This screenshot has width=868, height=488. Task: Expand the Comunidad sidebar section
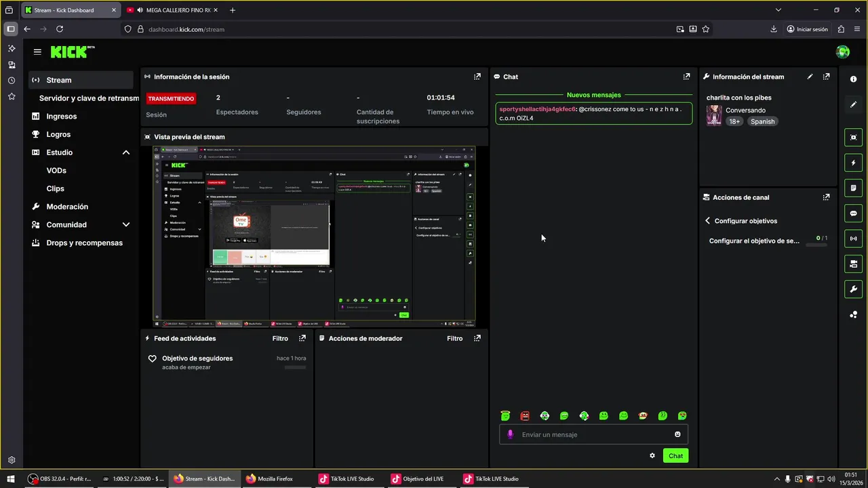(x=125, y=224)
